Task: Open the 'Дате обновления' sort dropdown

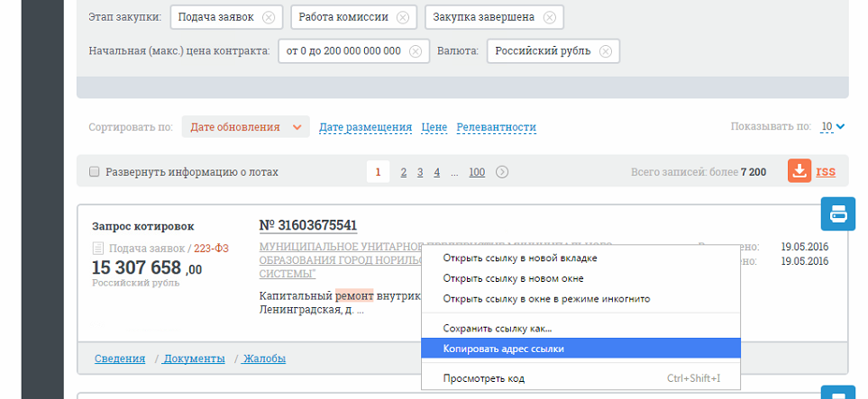Action: click(245, 127)
